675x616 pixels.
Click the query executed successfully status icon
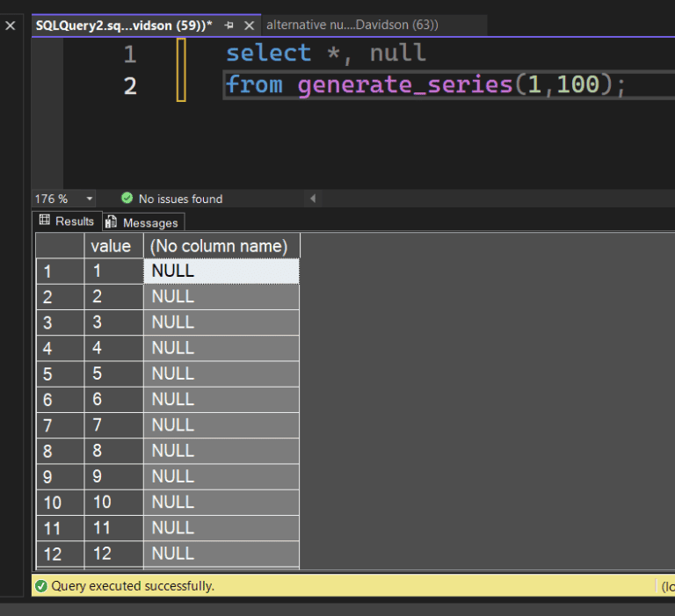[41, 585]
